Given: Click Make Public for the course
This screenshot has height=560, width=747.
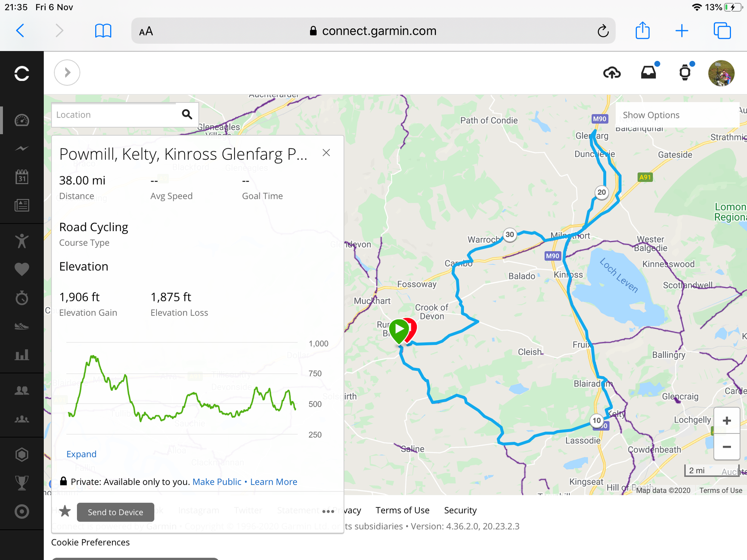Looking at the screenshot, I should click(217, 482).
